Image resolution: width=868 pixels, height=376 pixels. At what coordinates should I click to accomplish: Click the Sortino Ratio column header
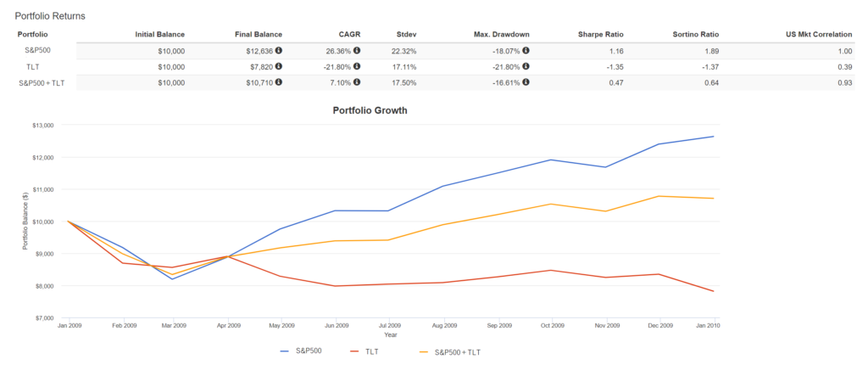coord(697,35)
